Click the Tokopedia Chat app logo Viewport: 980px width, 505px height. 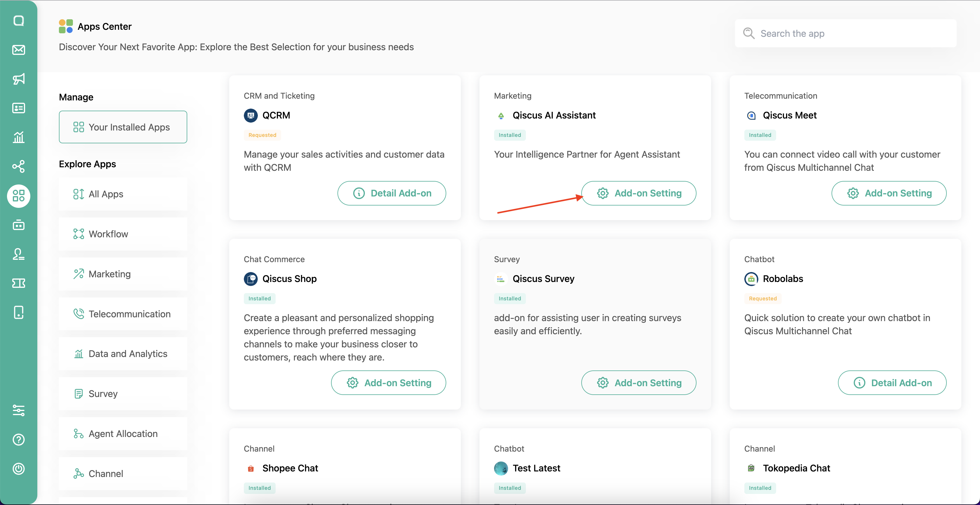point(751,469)
